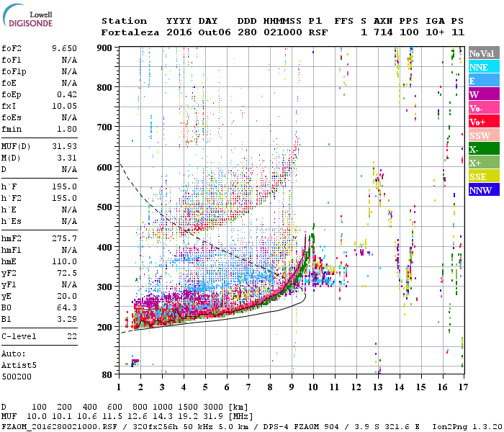Viewport: 504px width, 432px height.
Task: Click the foEp value 0.42
Action: point(67,94)
